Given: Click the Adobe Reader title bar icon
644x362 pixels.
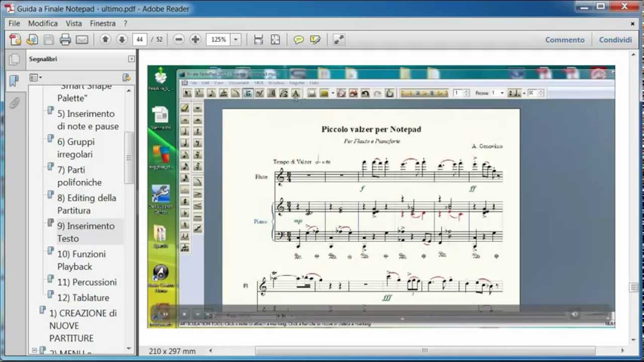Looking at the screenshot, I should [10, 8].
